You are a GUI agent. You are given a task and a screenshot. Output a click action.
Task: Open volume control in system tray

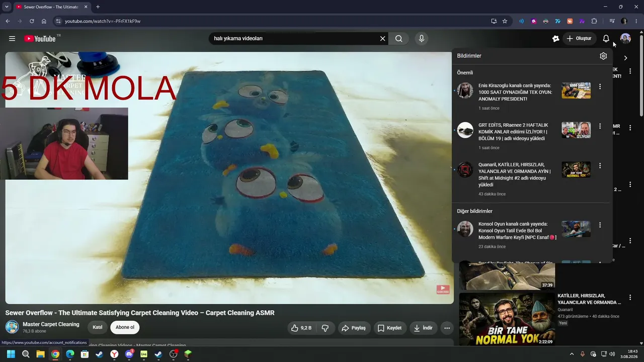612,354
